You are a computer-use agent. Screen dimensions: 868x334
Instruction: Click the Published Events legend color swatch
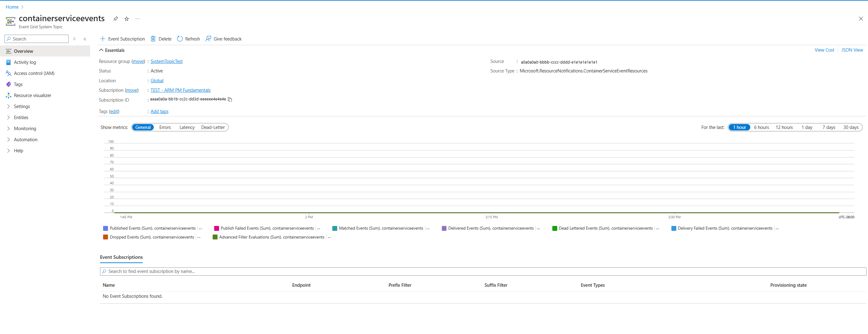coord(106,228)
